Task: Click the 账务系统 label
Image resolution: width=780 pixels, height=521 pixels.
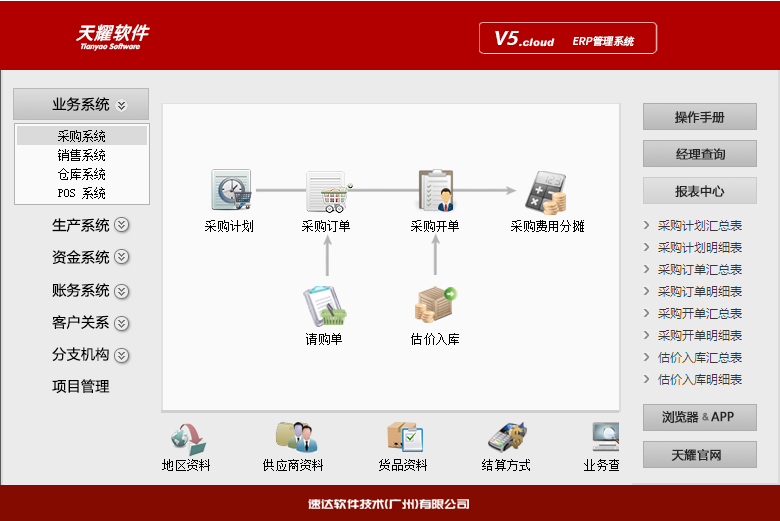Action: 81,290
